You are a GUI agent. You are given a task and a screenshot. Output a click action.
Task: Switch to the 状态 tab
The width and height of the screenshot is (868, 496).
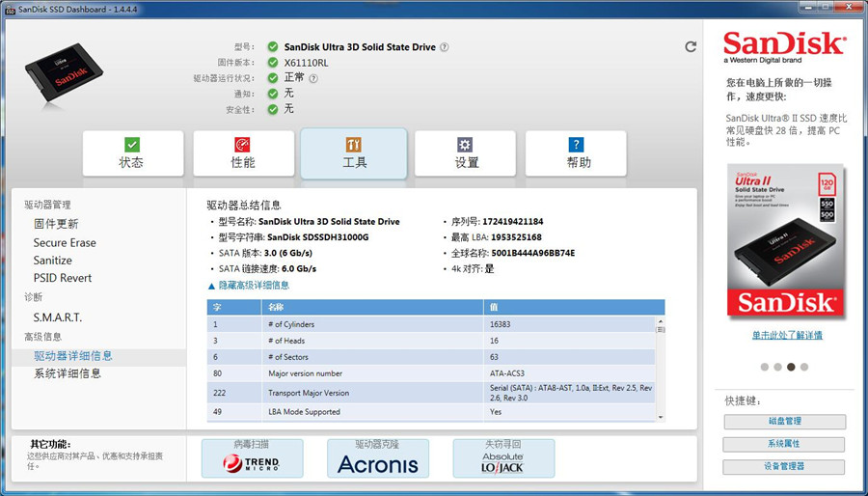click(131, 154)
